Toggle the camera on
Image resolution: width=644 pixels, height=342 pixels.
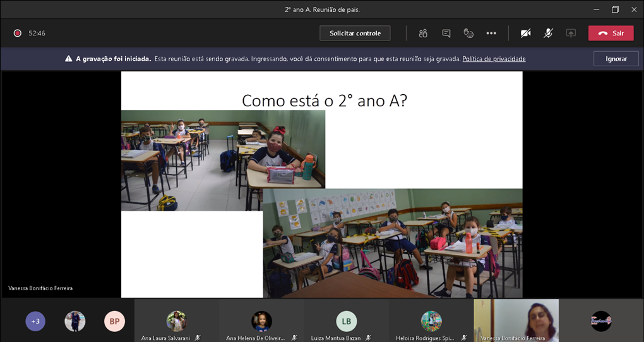coord(525,33)
